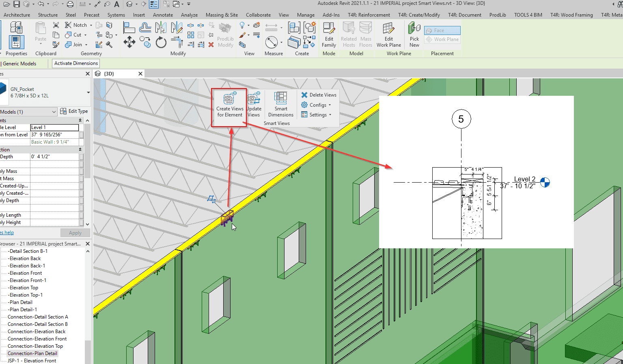This screenshot has height=364, width=623.
Task: Select Trim/Extend to Corner tool
Action: pos(177,42)
